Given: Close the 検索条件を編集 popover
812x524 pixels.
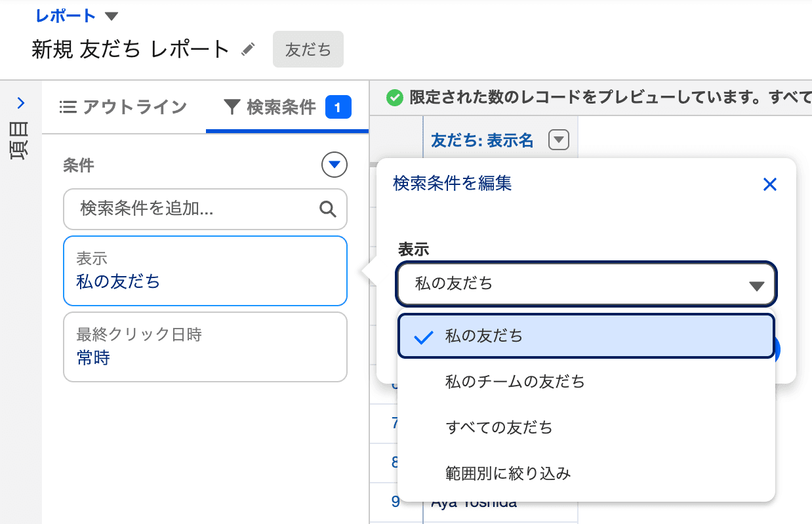Looking at the screenshot, I should 770,184.
